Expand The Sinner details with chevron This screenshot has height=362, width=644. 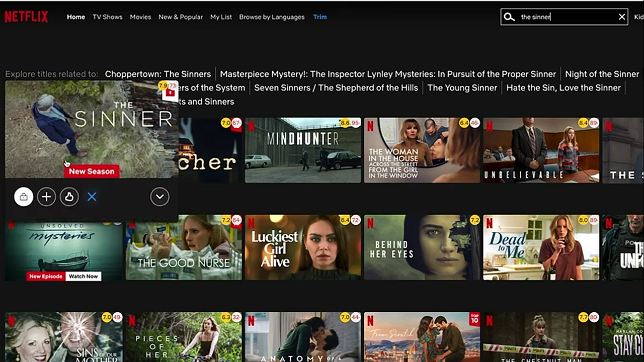click(x=159, y=197)
